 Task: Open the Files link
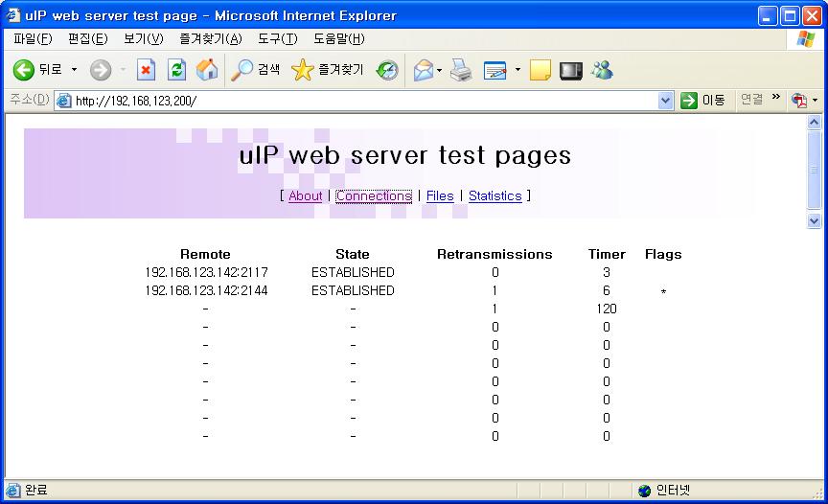tap(440, 195)
